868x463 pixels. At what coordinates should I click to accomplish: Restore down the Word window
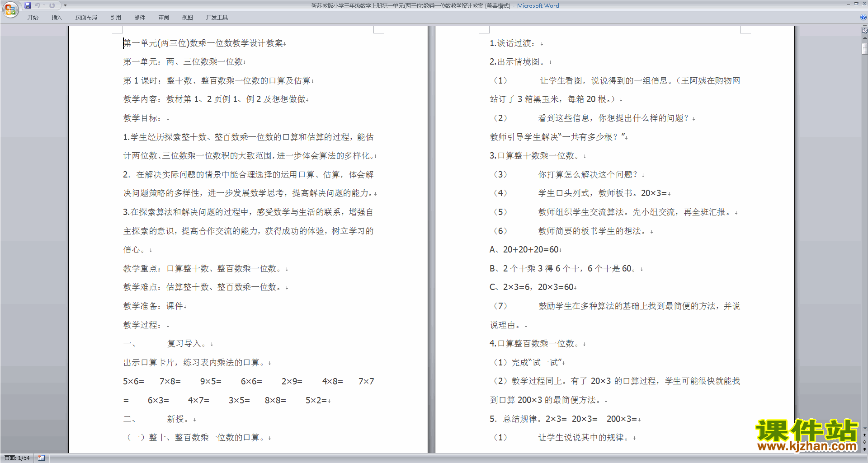(x=856, y=4)
